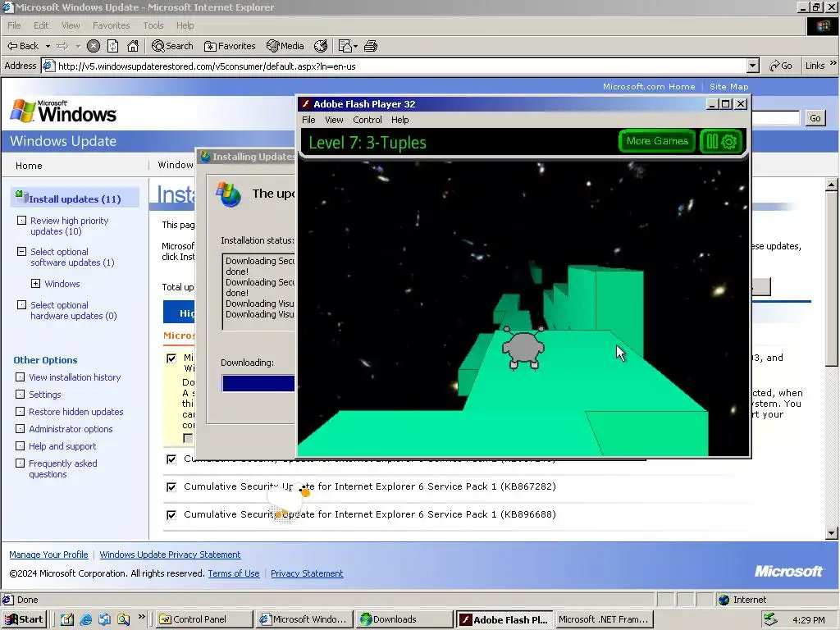The height and width of the screenshot is (630, 840).
Task: Collapse Select optional software updates node
Action: (x=21, y=251)
